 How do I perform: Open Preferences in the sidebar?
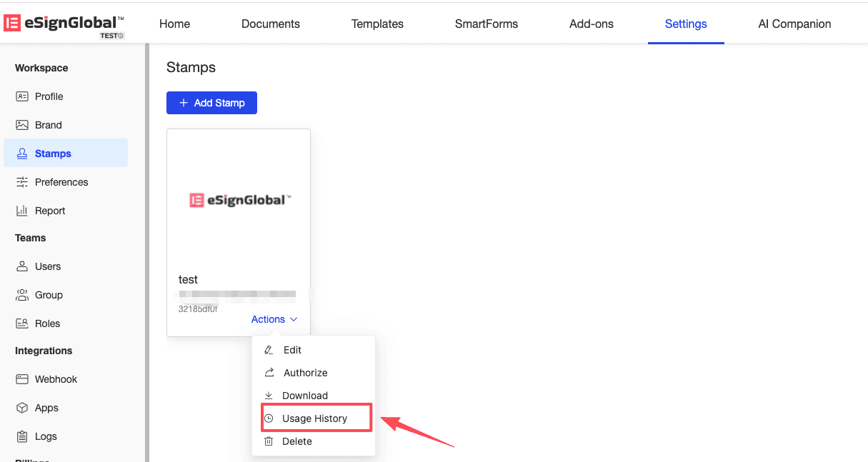click(66, 182)
